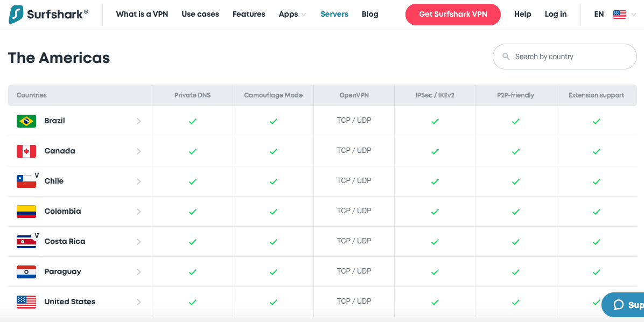Click the Camouflage Mode column header
Viewport: 644px width, 322px height.
273,95
